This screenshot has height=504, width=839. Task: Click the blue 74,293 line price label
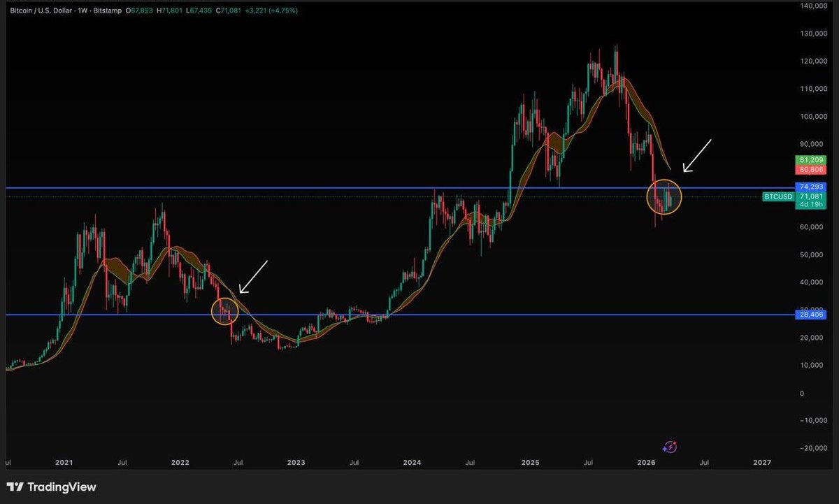[x=810, y=187]
